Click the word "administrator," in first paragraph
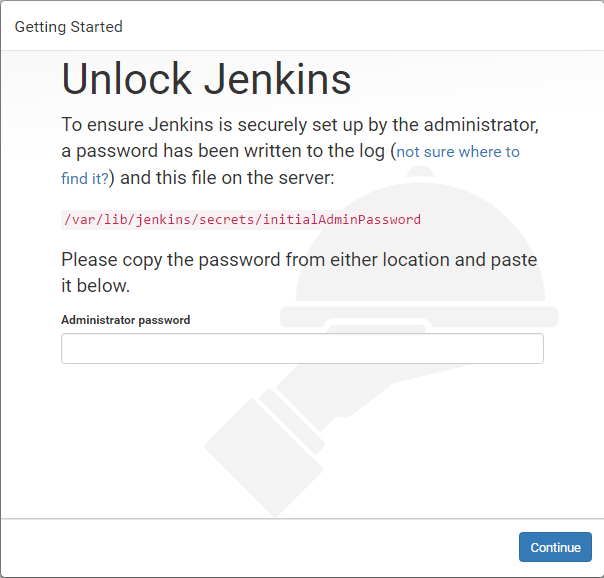 pyautogui.click(x=479, y=126)
